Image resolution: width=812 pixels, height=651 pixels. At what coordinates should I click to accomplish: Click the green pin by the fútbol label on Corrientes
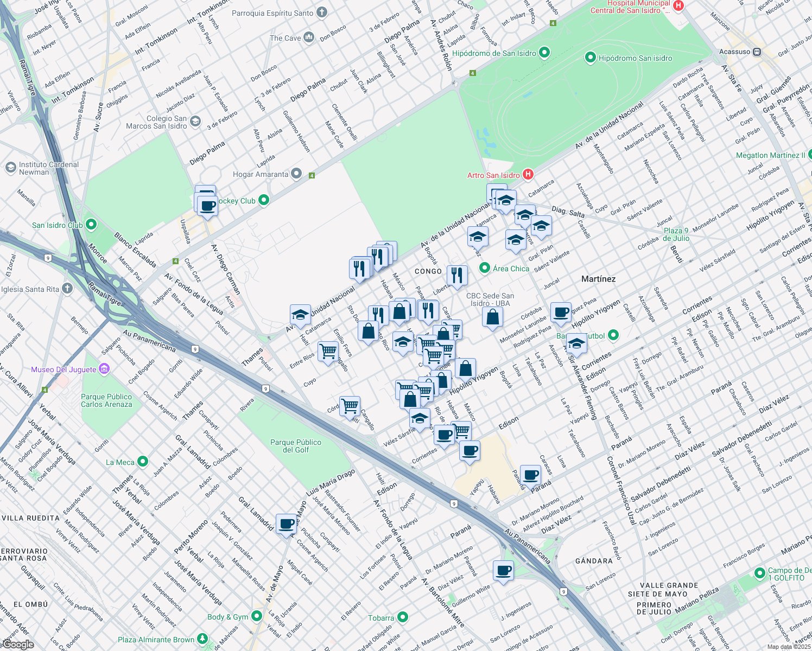[613, 335]
